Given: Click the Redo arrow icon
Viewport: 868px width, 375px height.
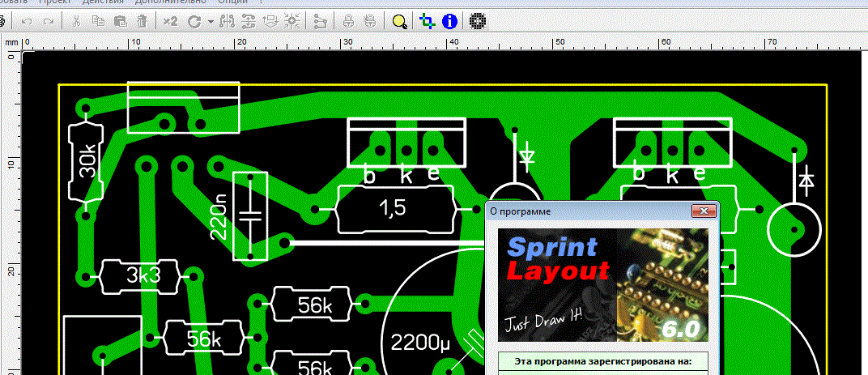Looking at the screenshot, I should point(49,22).
